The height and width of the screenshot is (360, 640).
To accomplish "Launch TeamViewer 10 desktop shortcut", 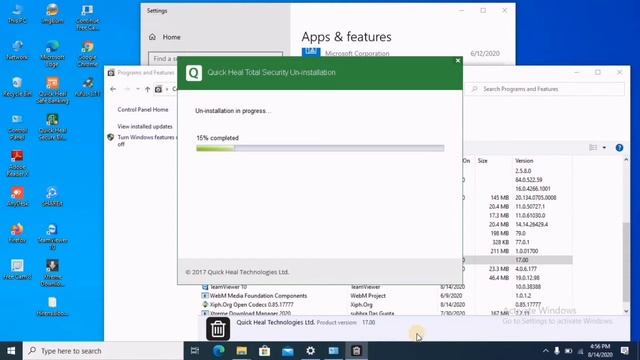I will 52,236.
